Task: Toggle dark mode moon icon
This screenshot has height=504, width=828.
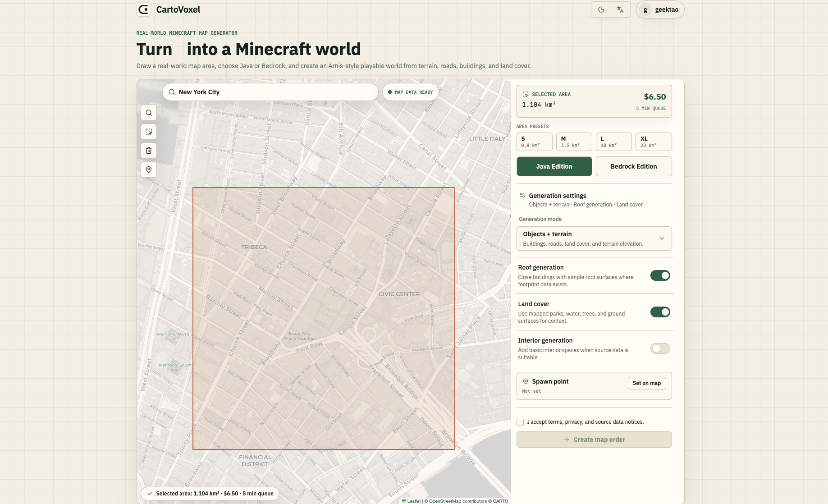Action: point(601,9)
